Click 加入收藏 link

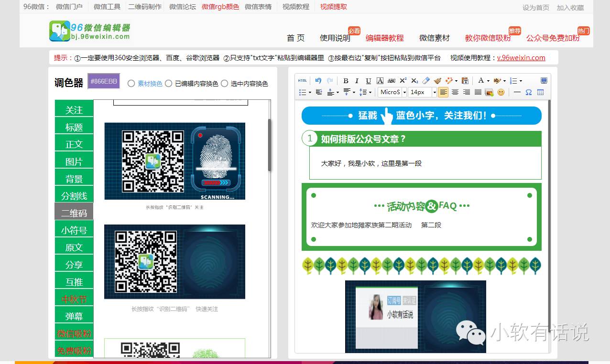tap(570, 8)
